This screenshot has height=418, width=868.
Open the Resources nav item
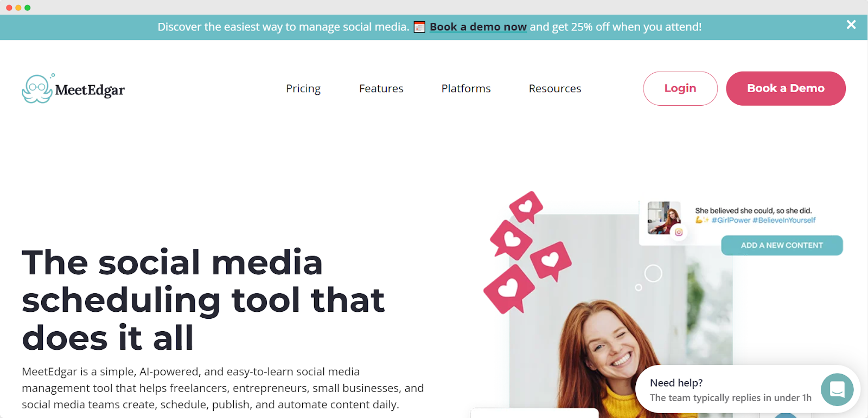tap(555, 88)
